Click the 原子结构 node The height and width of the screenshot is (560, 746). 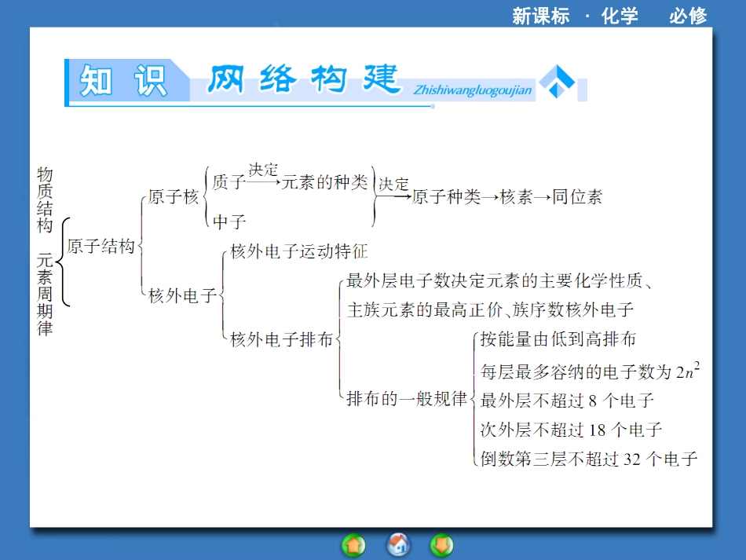pyautogui.click(x=101, y=246)
